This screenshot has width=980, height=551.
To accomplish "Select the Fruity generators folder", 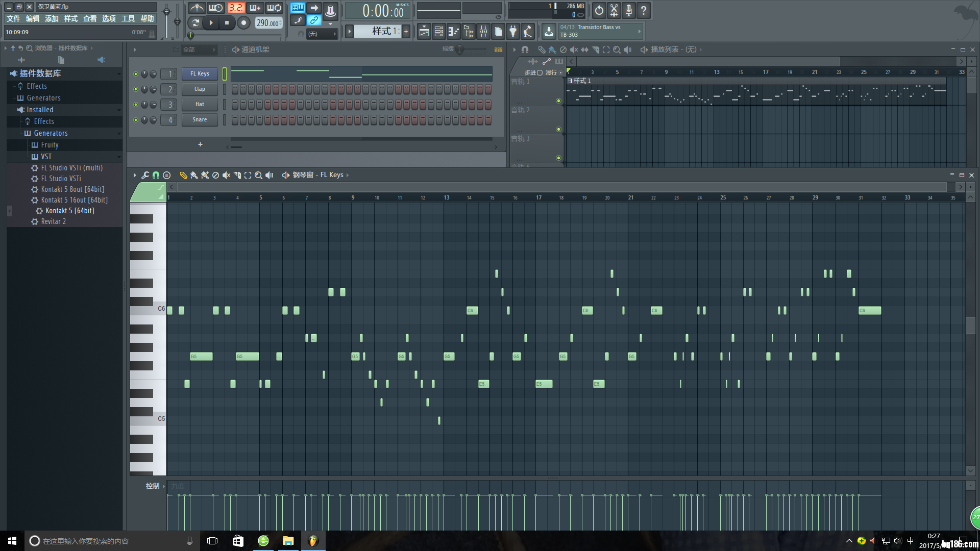I will (50, 145).
